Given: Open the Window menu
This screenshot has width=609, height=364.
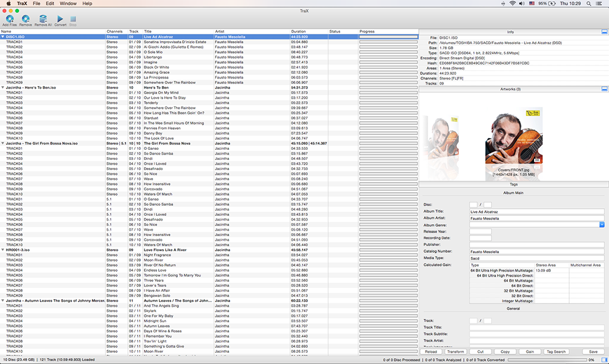Looking at the screenshot, I should click(x=68, y=4).
